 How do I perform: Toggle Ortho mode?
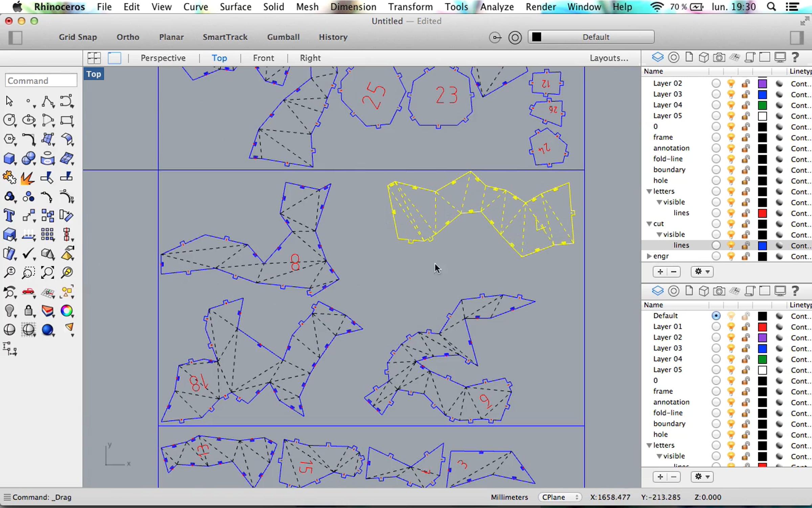[128, 37]
